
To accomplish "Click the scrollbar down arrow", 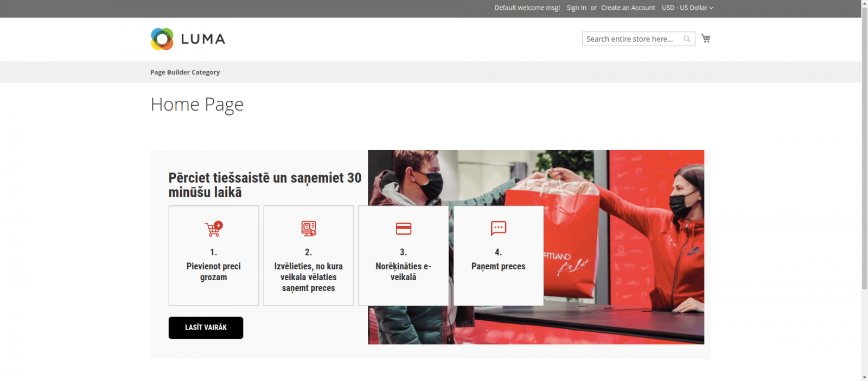I will click(x=864, y=377).
